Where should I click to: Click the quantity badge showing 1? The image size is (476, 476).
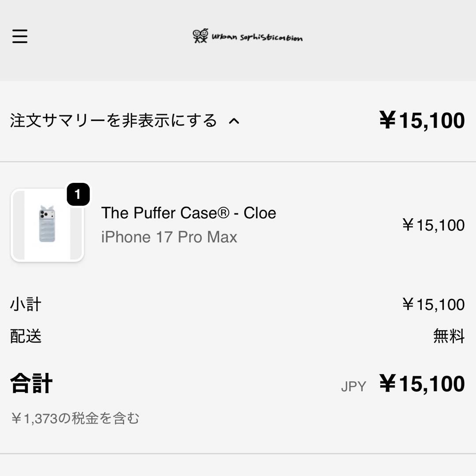78,194
